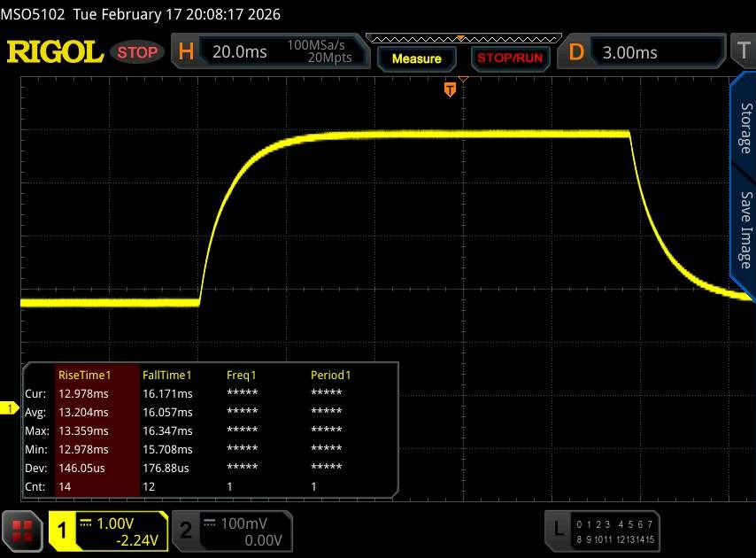Click the orange trigger position T marker
This screenshot has height=558, width=756.
click(450, 89)
